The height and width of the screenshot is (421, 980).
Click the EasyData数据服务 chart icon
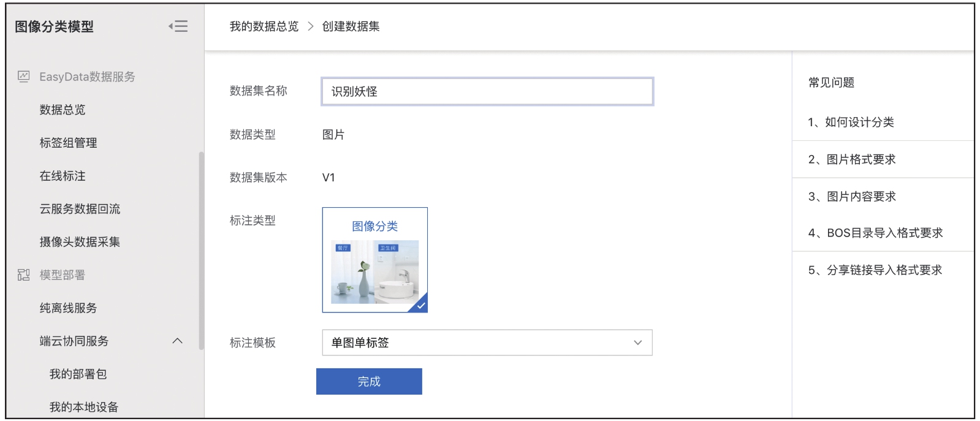pyautogui.click(x=24, y=77)
